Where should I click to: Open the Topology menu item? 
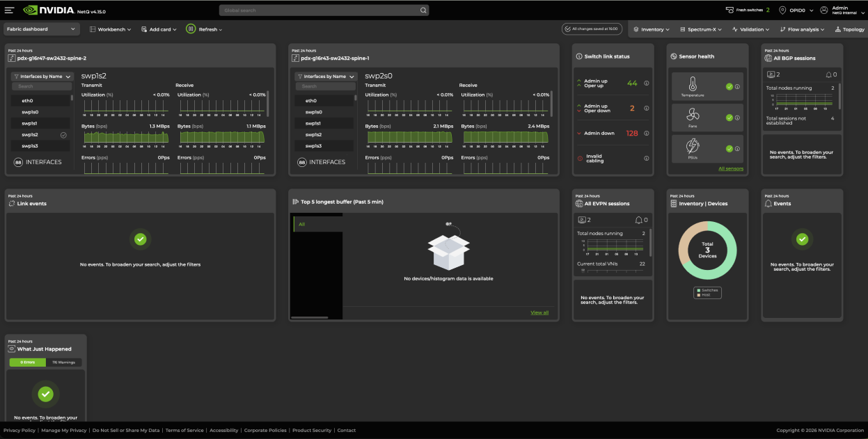pos(849,29)
